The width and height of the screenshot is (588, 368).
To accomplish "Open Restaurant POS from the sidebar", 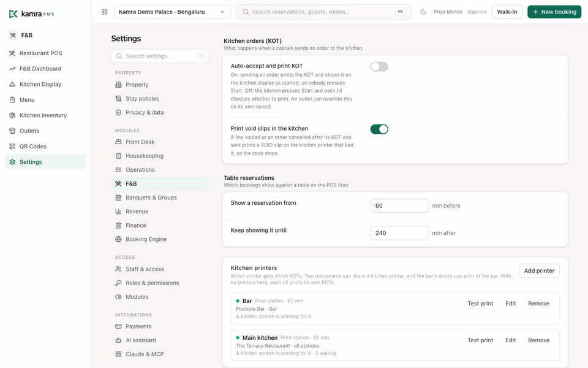I will click(45, 53).
